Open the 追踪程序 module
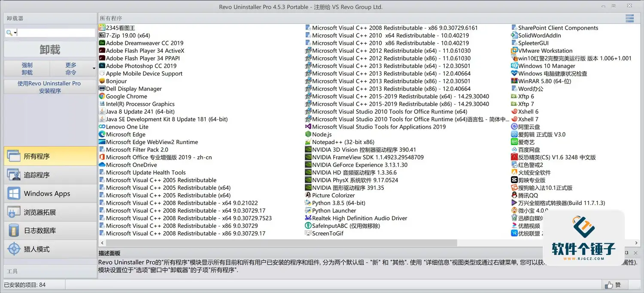 coord(50,175)
